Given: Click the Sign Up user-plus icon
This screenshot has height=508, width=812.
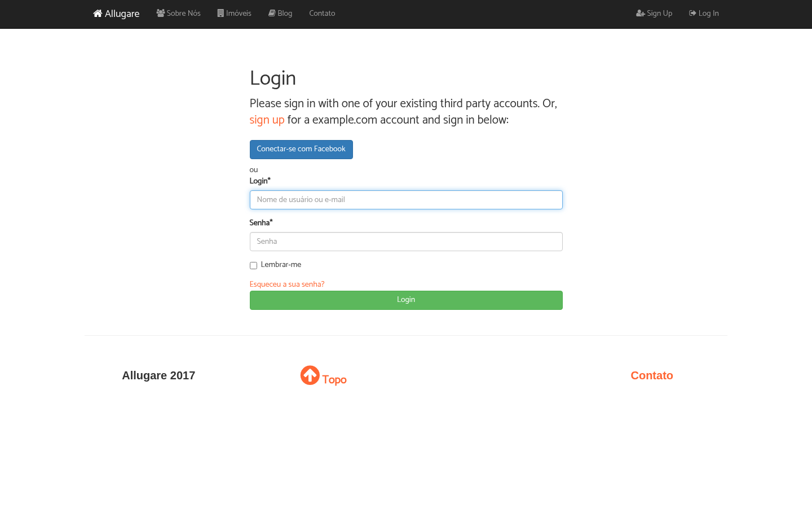Looking at the screenshot, I should (641, 13).
